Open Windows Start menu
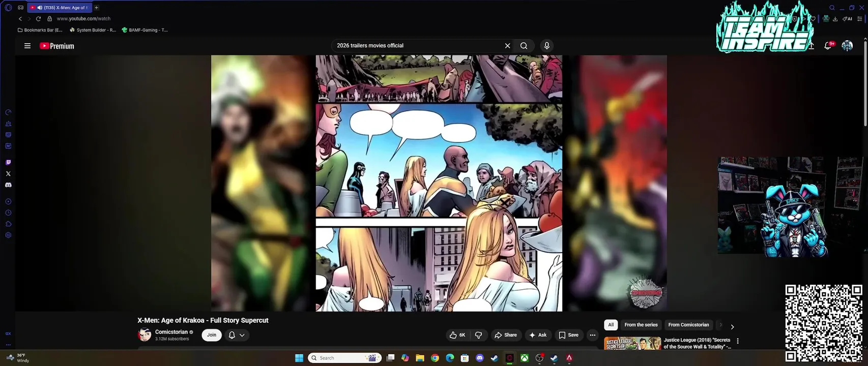Screen dimensions: 868x366 tap(299, 358)
